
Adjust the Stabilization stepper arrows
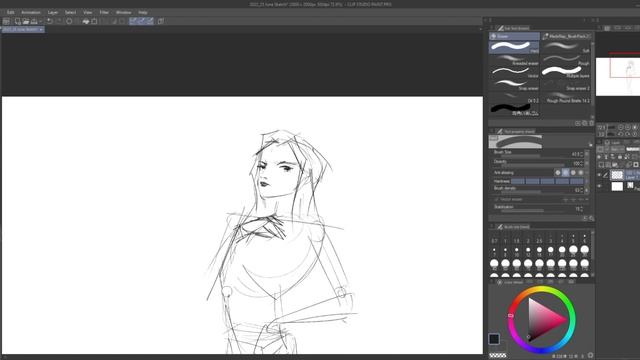582,209
